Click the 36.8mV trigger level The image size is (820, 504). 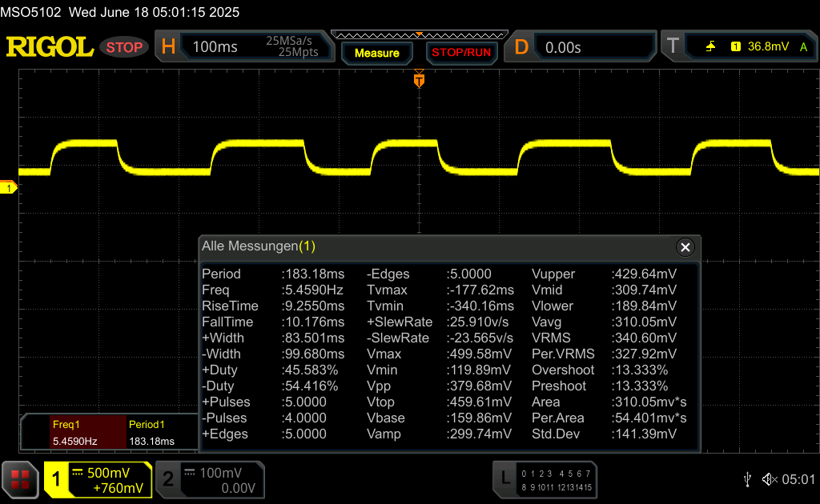coord(768,46)
